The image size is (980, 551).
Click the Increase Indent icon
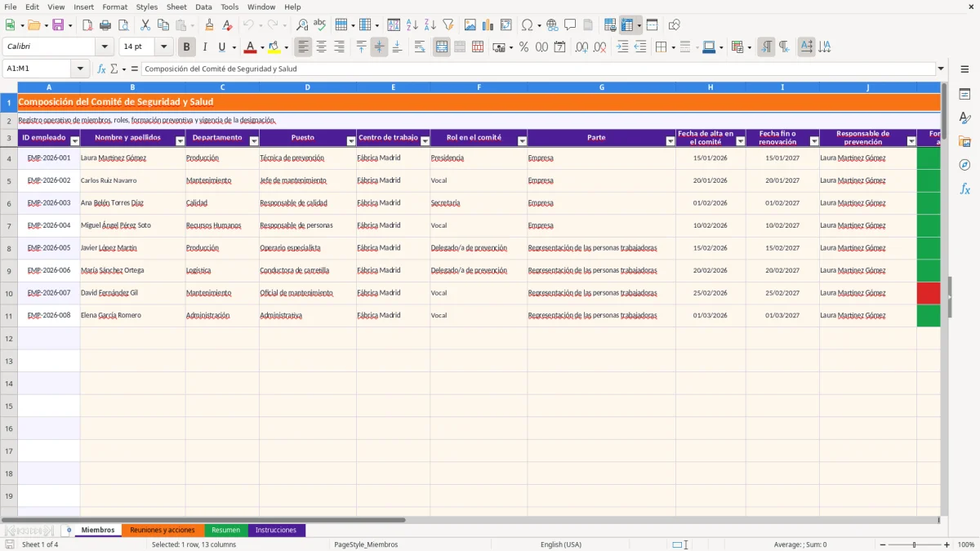tap(622, 47)
